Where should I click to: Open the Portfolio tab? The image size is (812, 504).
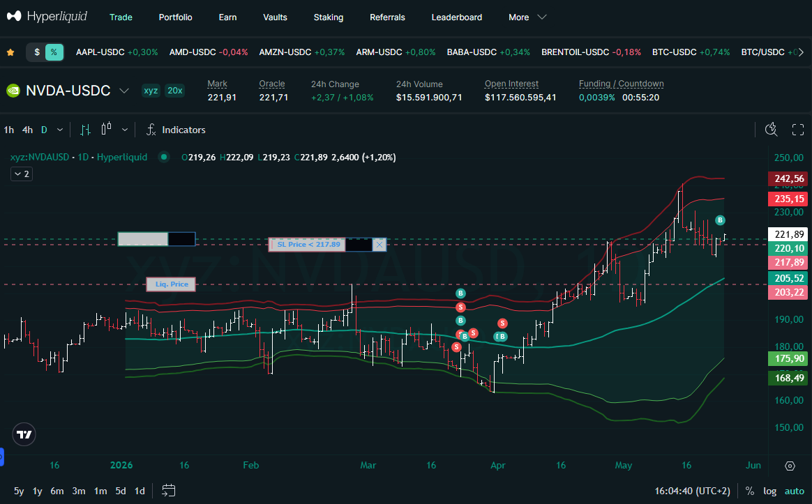pos(176,17)
